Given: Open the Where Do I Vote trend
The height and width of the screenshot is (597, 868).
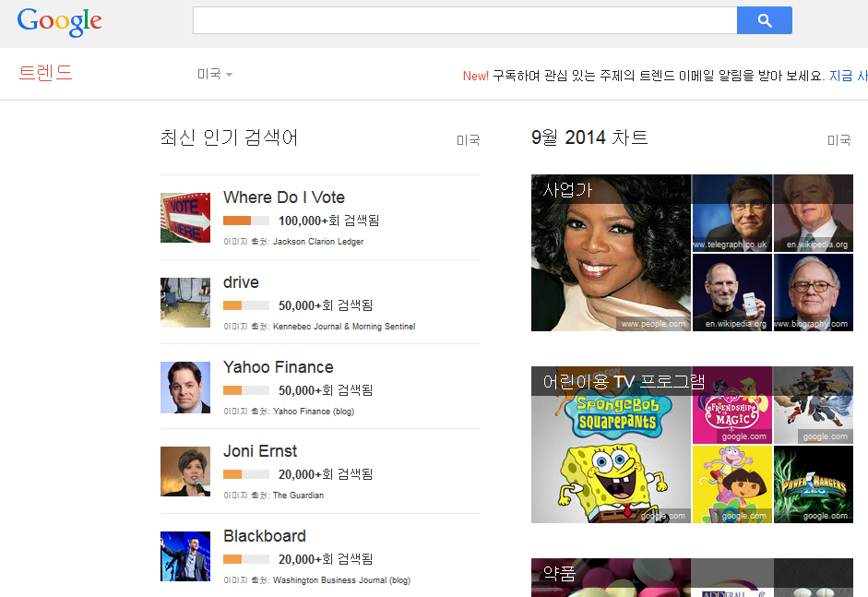Looking at the screenshot, I should (x=284, y=197).
